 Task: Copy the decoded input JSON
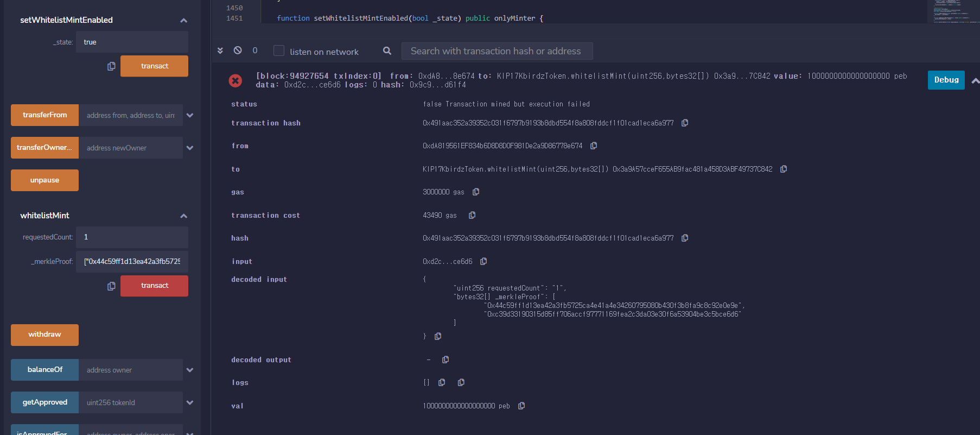click(x=438, y=336)
